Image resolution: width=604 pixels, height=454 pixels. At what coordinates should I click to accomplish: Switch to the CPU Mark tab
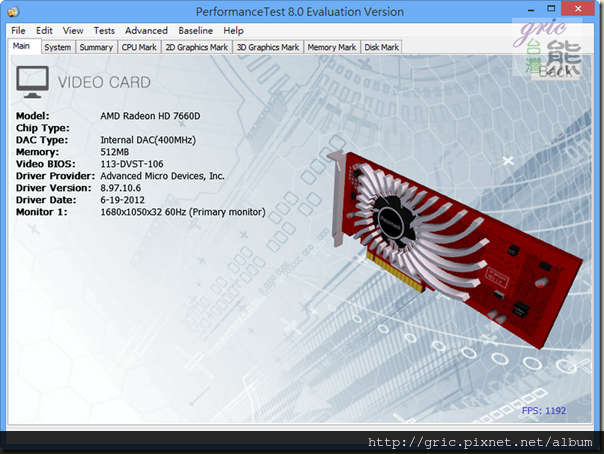pos(139,47)
